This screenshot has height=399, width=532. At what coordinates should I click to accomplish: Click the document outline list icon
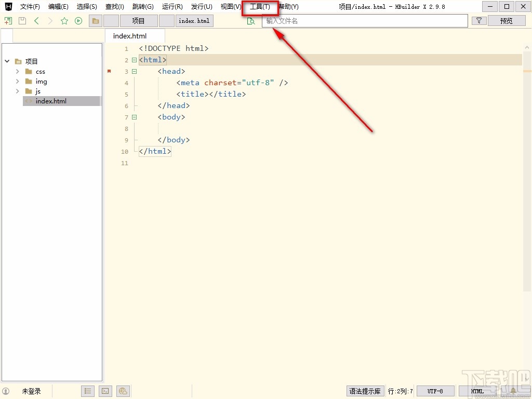tap(87, 391)
